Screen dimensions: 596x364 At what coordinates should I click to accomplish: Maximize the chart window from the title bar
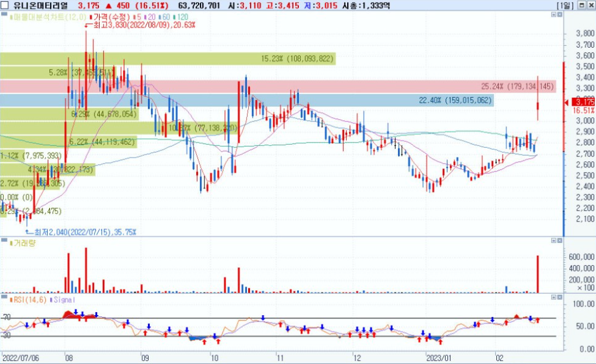[582, 5]
